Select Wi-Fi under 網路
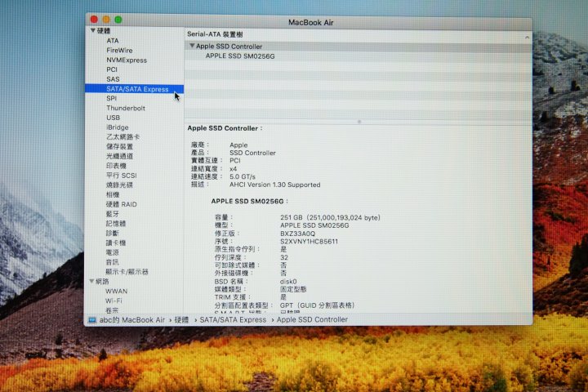 [114, 301]
